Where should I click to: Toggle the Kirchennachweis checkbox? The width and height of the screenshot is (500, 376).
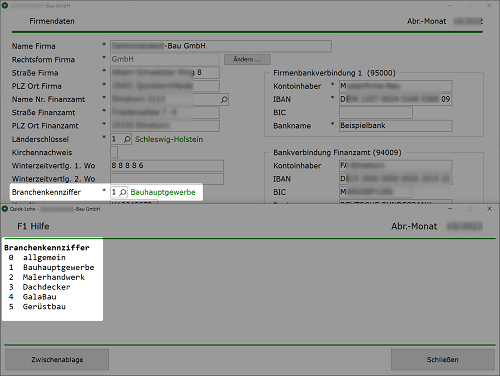(x=114, y=152)
